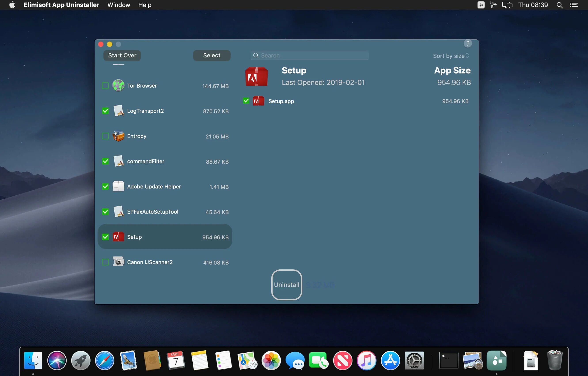Screen dimensions: 588x376
Task: Click the Adobe Update Helper icon
Action: click(118, 186)
